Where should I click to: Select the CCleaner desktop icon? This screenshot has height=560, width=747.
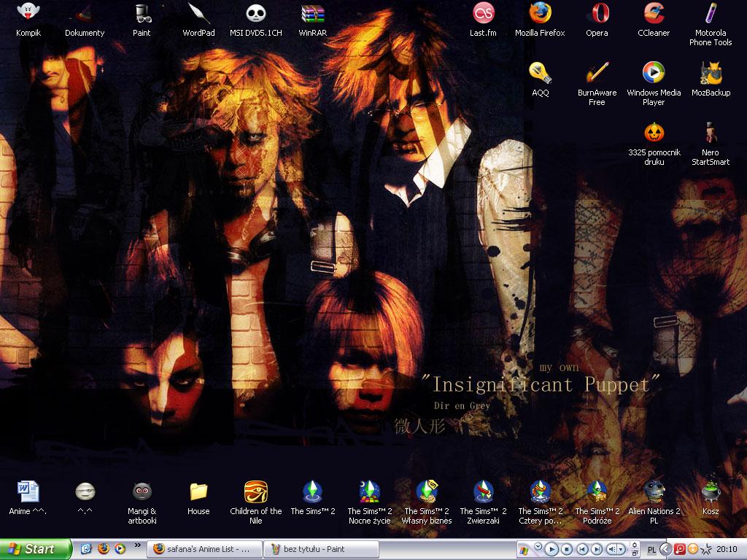(654, 20)
